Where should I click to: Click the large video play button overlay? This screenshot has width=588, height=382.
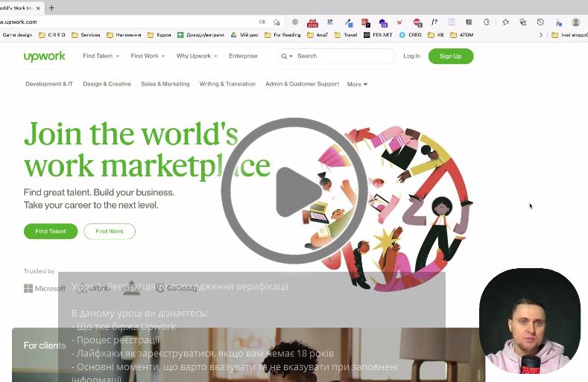(x=294, y=191)
